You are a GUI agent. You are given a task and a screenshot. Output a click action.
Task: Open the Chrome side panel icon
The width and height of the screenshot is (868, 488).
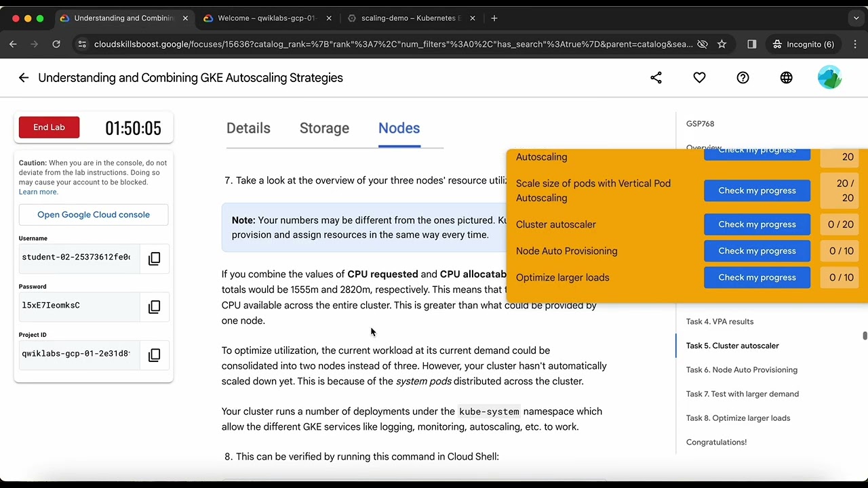pos(751,44)
